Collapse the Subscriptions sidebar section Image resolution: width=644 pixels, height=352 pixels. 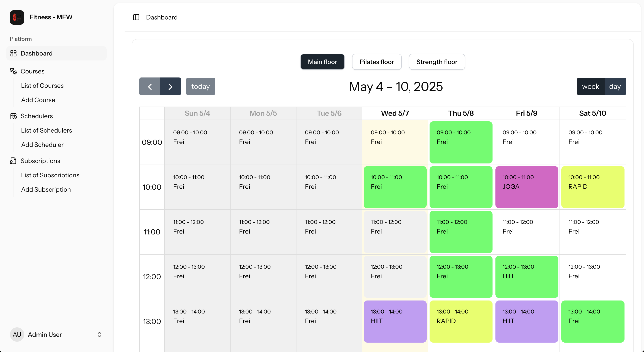coord(56,161)
